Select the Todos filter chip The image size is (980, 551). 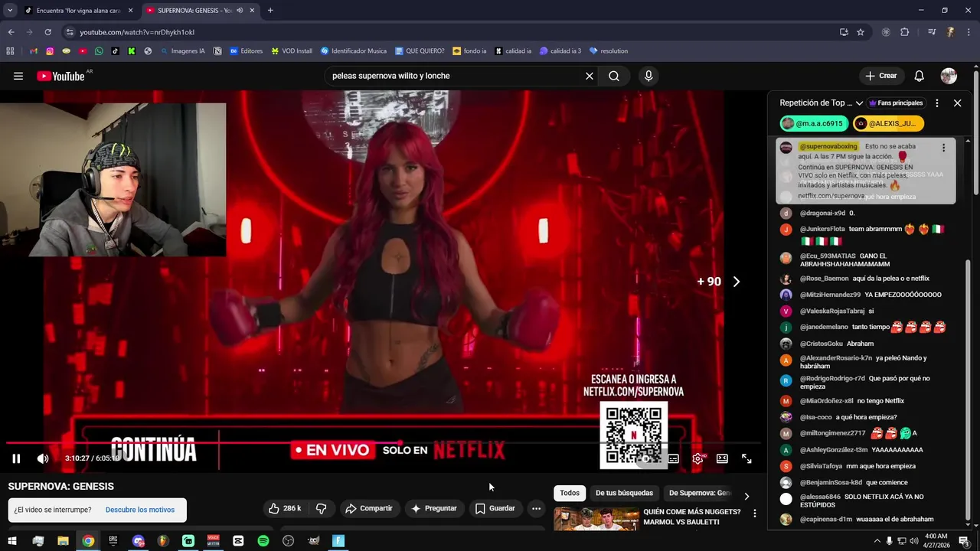pyautogui.click(x=570, y=493)
